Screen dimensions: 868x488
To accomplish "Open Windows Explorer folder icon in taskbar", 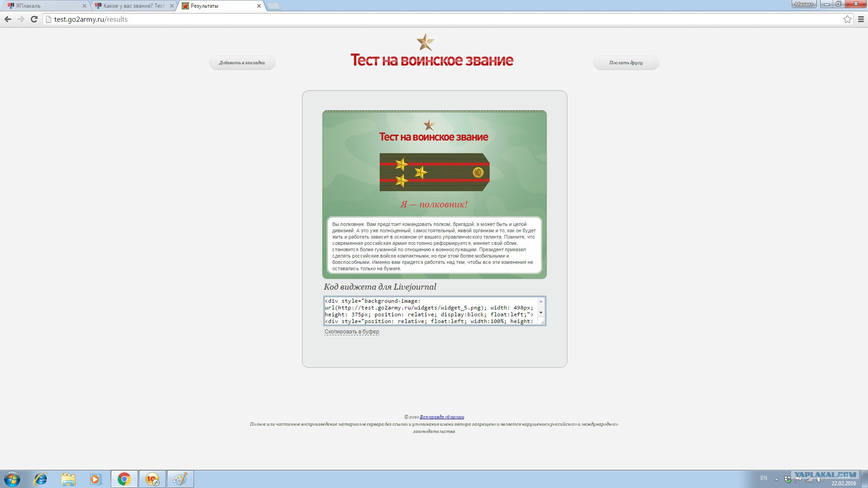I will click(68, 479).
